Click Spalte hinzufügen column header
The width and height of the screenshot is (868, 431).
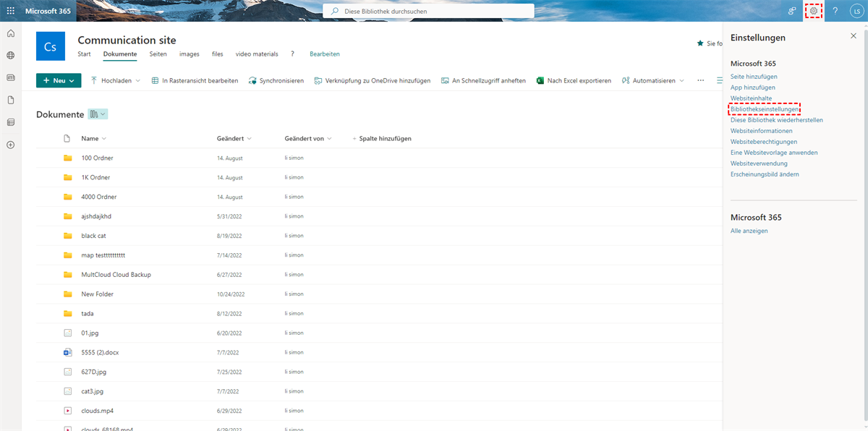(x=382, y=138)
